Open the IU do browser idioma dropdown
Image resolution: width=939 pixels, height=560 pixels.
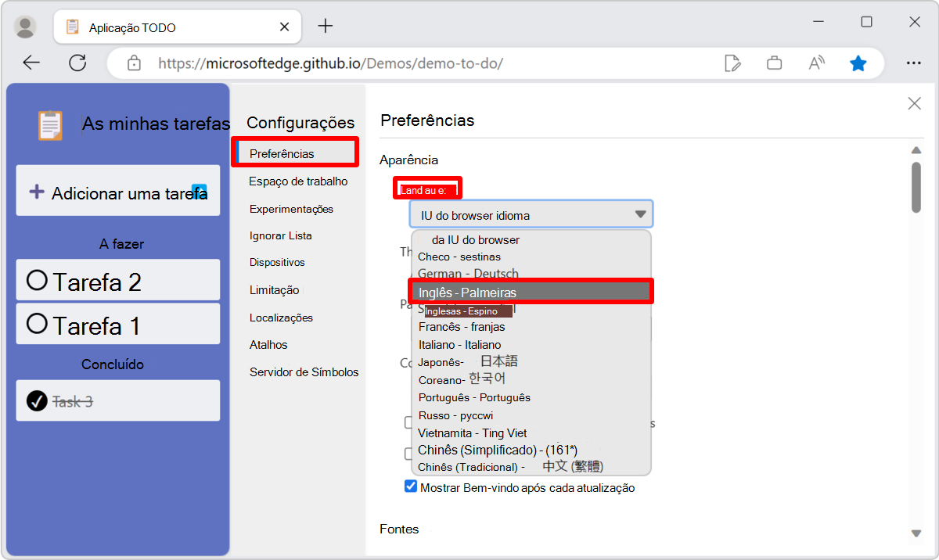click(531, 214)
